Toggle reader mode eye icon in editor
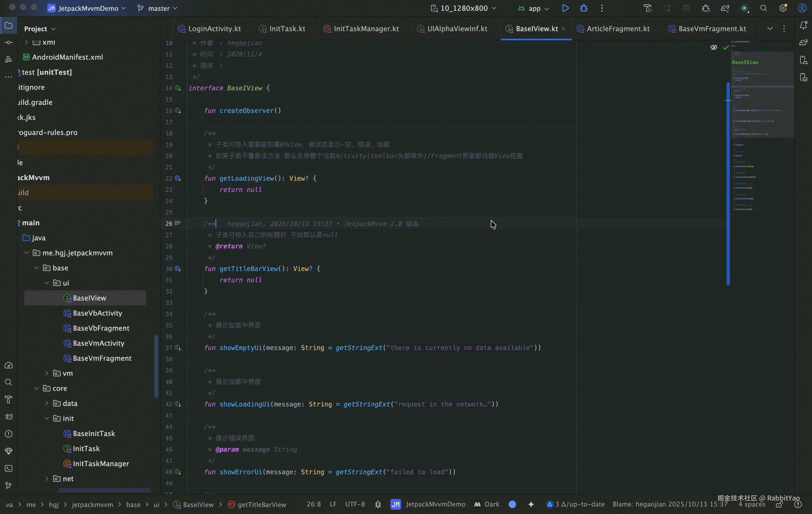The image size is (812, 514). click(713, 48)
